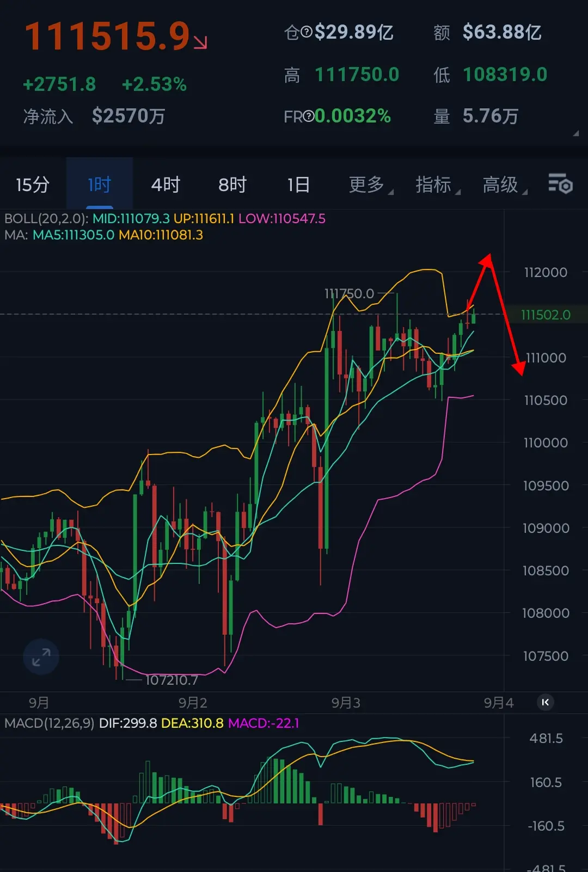
Task: Tap the 110000 price axis label
Action: pyautogui.click(x=546, y=443)
